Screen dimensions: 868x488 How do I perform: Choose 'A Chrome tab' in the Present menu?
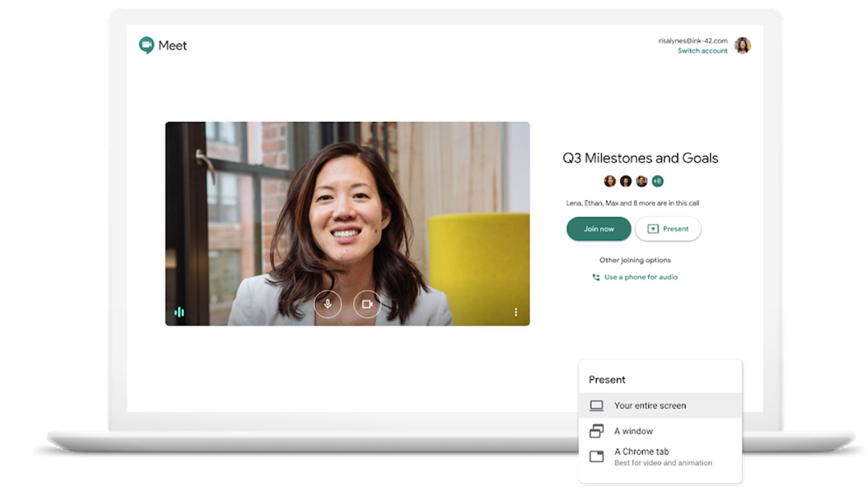pyautogui.click(x=641, y=451)
